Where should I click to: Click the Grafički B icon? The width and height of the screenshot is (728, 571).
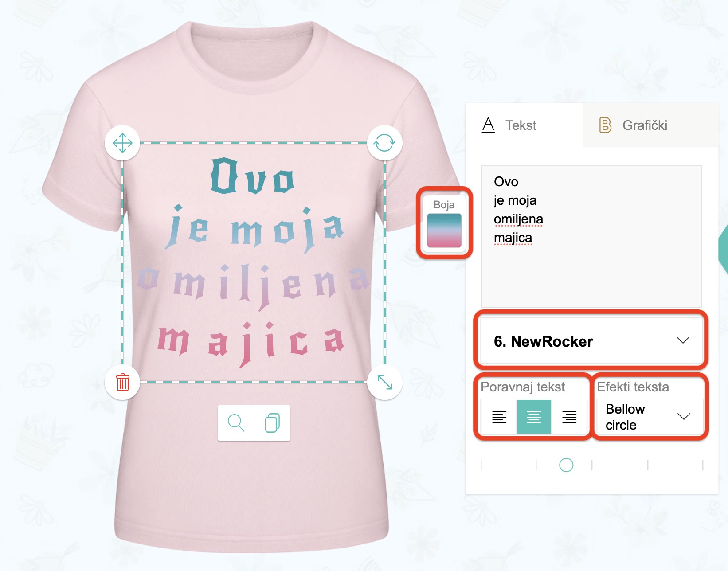pos(605,125)
